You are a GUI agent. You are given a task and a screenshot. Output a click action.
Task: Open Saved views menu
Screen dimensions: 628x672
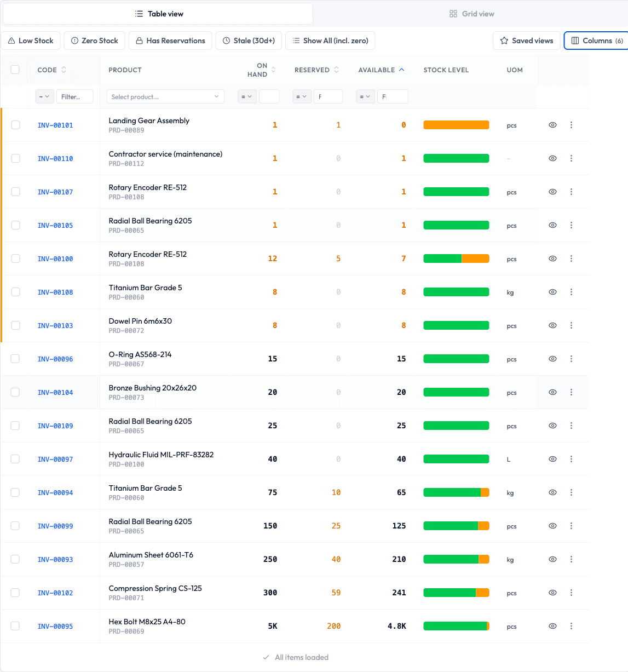pos(527,41)
